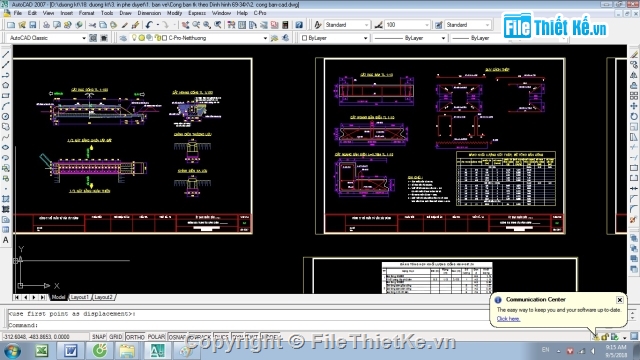The width and height of the screenshot is (640, 360).
Task: Follow the Click here link in Communication Center
Action: [x=508, y=319]
